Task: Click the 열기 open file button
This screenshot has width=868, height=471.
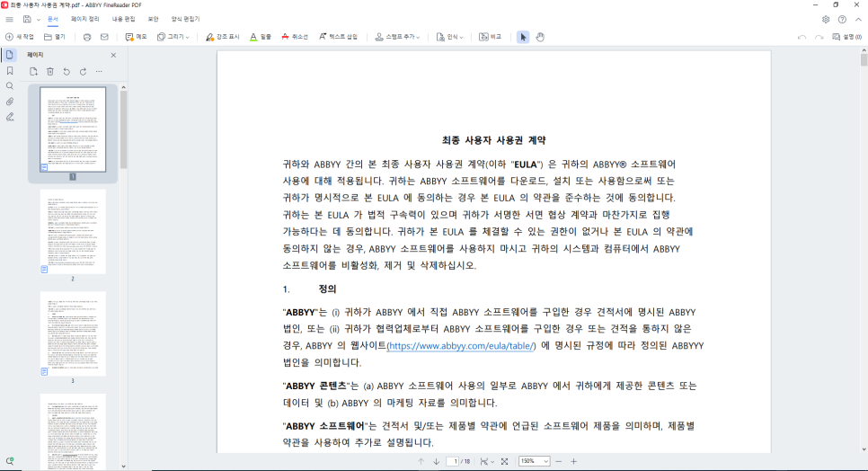Action: 55,37
